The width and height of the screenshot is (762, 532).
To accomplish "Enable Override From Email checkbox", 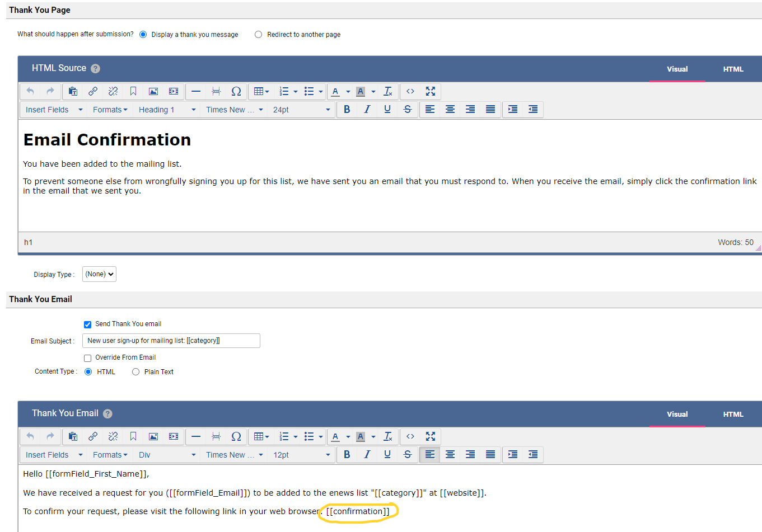I will (x=88, y=358).
